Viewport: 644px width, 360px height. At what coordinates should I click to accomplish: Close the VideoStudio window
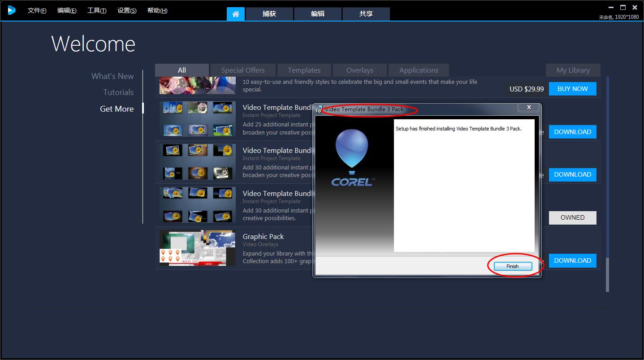[x=635, y=8]
